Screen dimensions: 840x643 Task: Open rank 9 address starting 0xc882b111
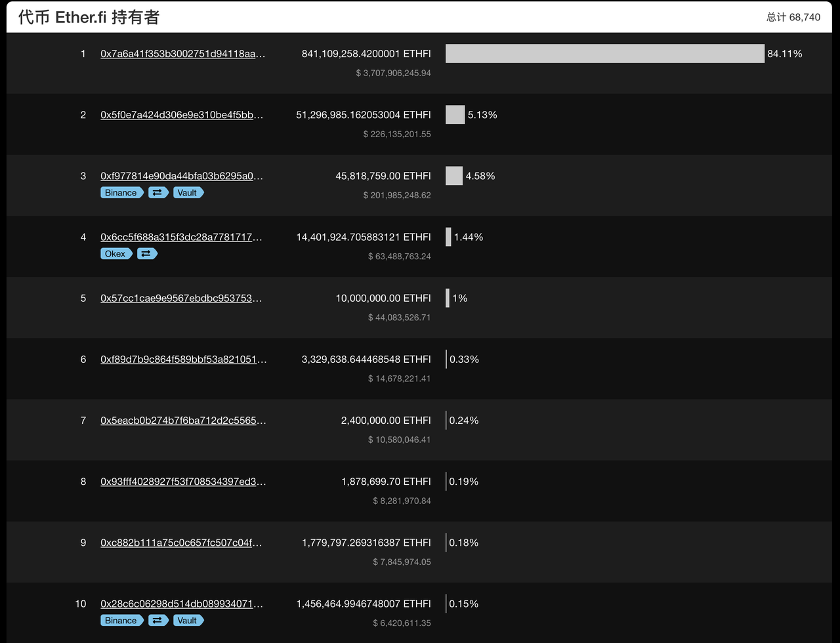182,543
